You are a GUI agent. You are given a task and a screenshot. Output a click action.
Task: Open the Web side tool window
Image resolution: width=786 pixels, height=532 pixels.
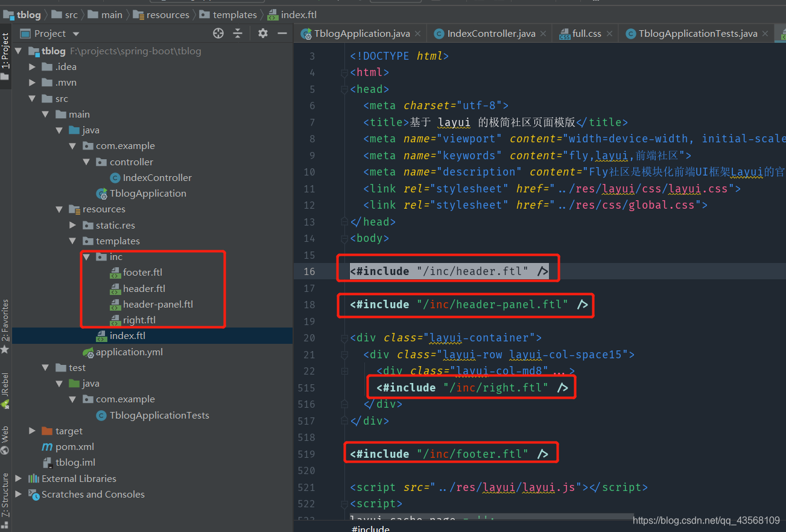[x=5, y=440]
